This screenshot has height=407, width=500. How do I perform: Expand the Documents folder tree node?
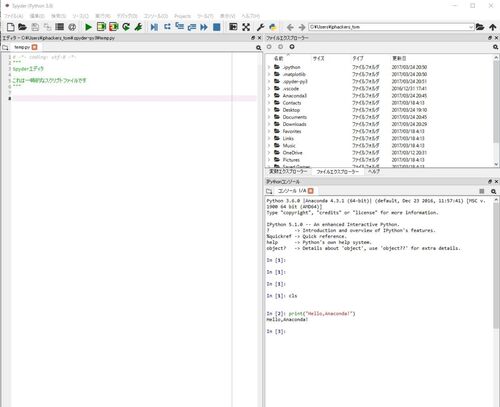[269, 117]
